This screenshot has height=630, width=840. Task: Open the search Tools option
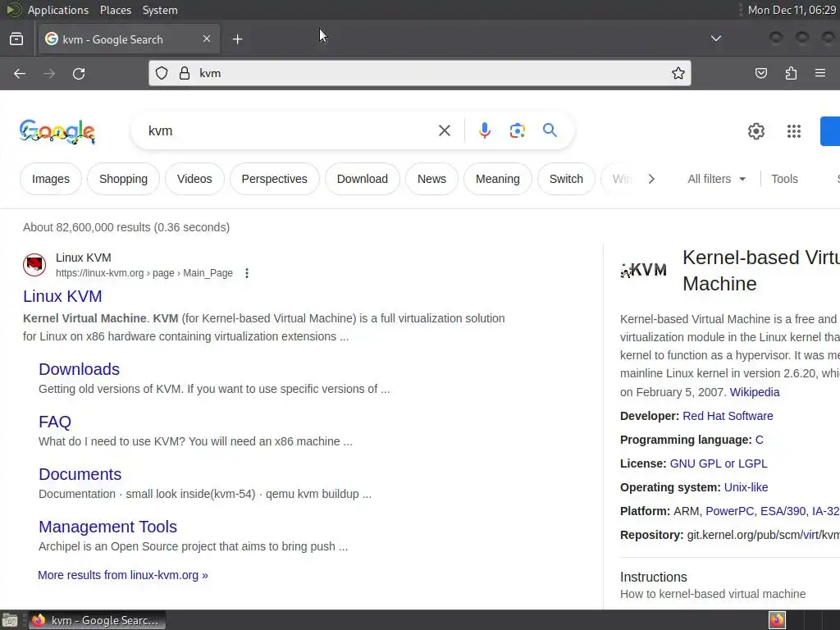(x=784, y=179)
